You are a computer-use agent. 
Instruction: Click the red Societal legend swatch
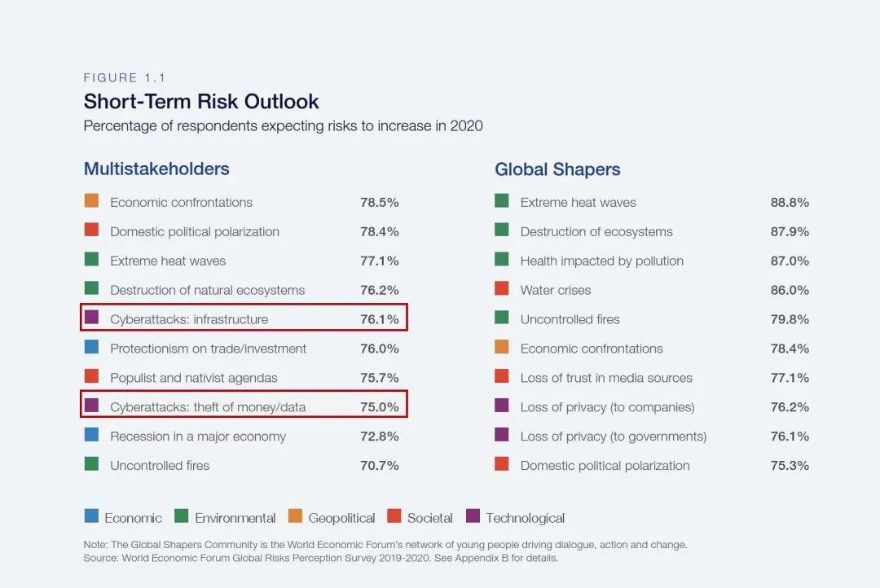click(x=394, y=516)
